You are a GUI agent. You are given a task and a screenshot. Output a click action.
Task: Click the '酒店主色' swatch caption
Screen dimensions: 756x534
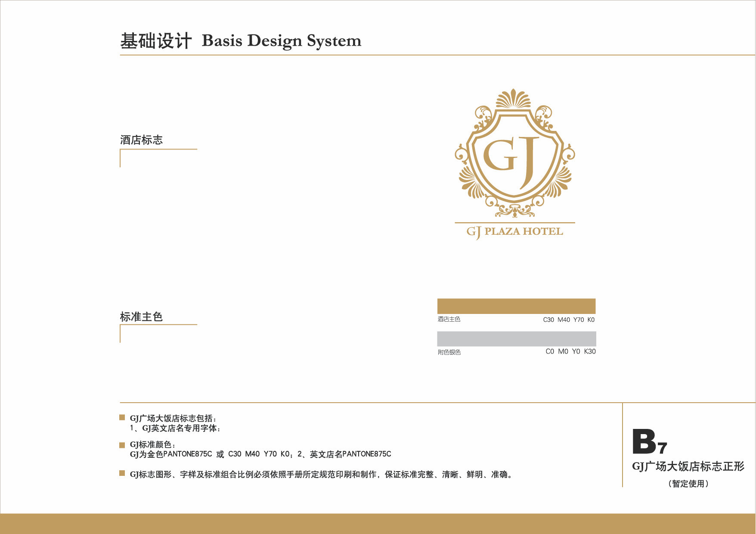point(449,319)
